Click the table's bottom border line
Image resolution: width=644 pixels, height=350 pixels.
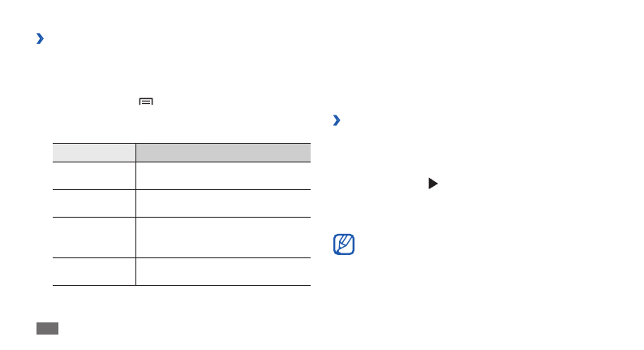[x=182, y=285]
